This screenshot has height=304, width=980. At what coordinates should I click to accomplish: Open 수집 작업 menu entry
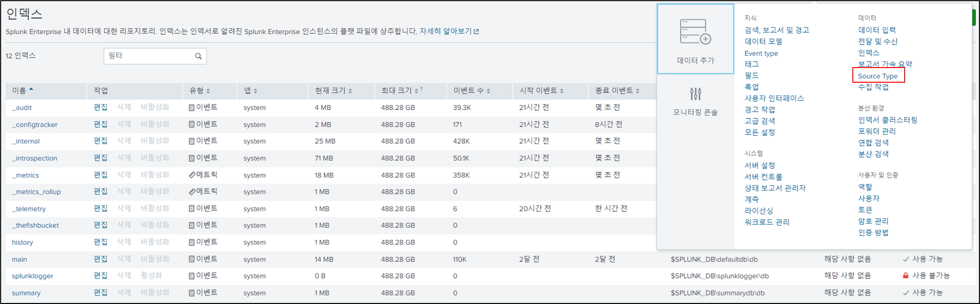click(873, 87)
